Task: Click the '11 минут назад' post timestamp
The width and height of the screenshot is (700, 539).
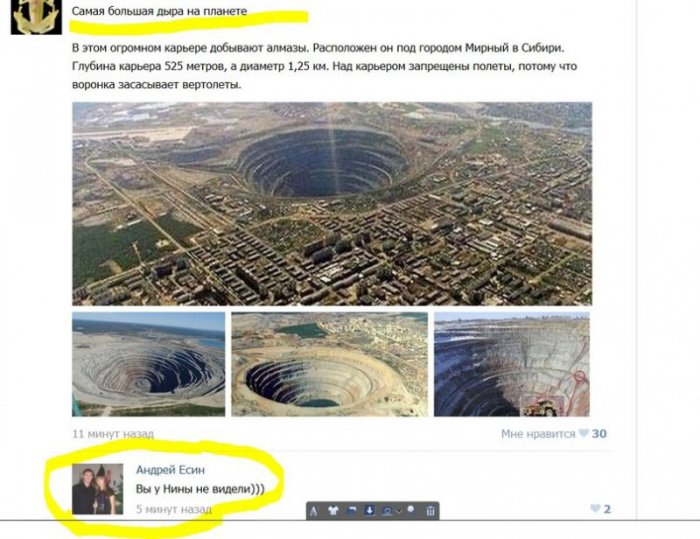Action: (x=113, y=434)
